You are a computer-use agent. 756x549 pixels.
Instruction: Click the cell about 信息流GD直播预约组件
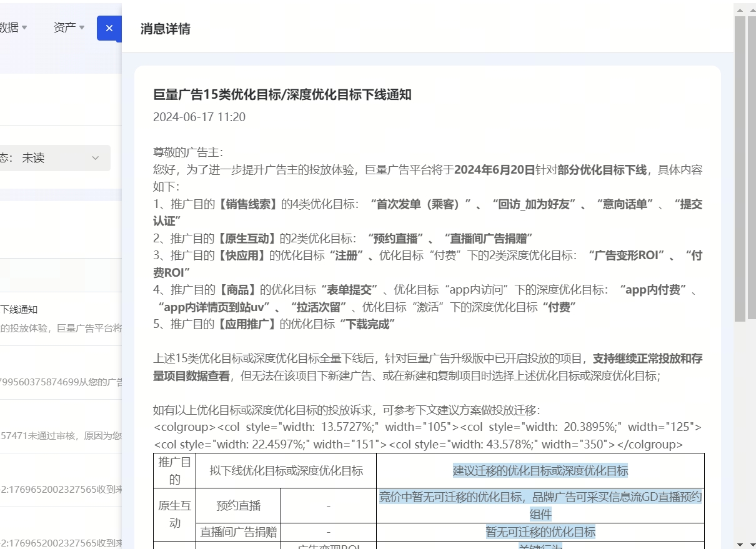click(540, 506)
